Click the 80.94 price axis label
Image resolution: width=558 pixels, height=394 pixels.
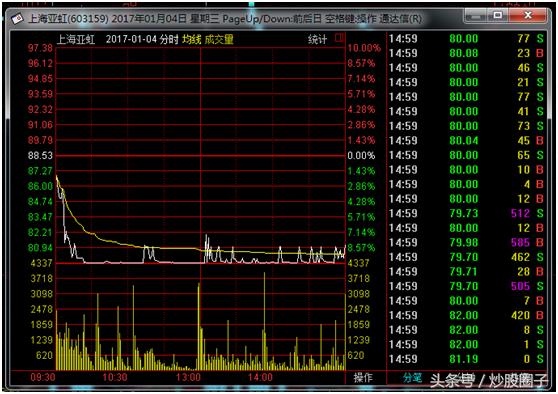[40, 248]
